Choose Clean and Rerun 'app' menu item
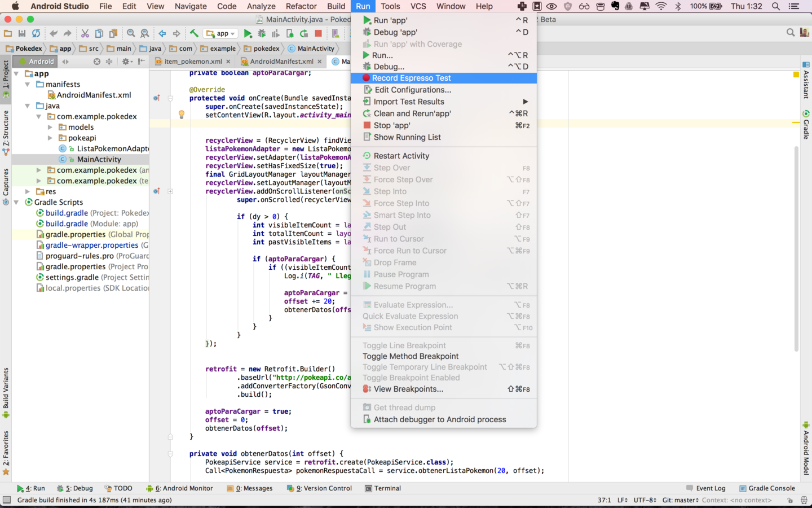Viewport: 812px width, 508px height. click(444, 113)
